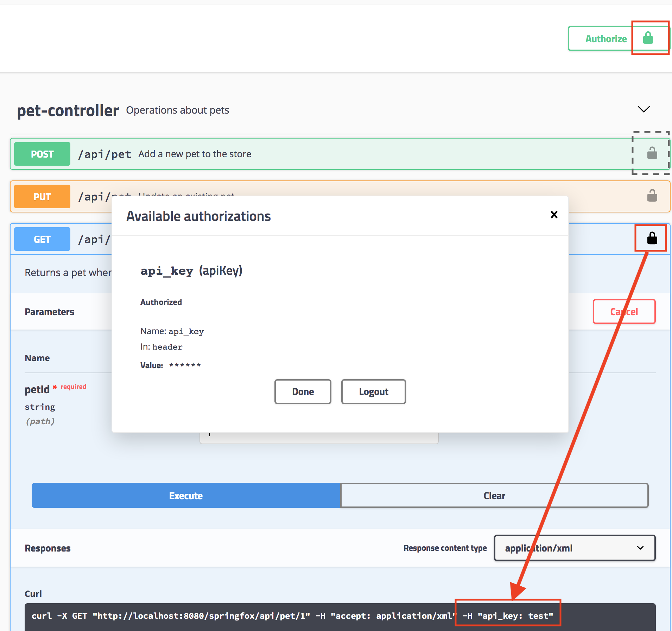The width and height of the screenshot is (672, 631).
Task: Click the green Authorize button
Action: click(606, 39)
